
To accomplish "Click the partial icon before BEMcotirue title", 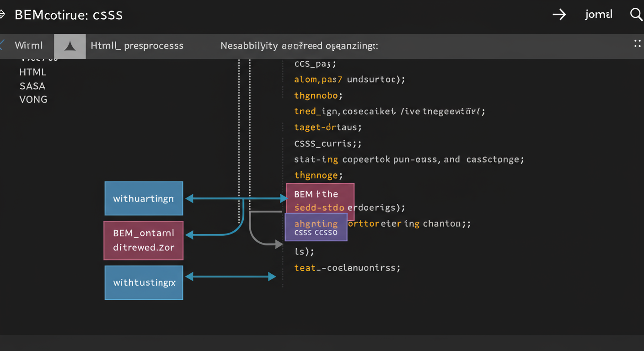I will pyautogui.click(x=2, y=15).
